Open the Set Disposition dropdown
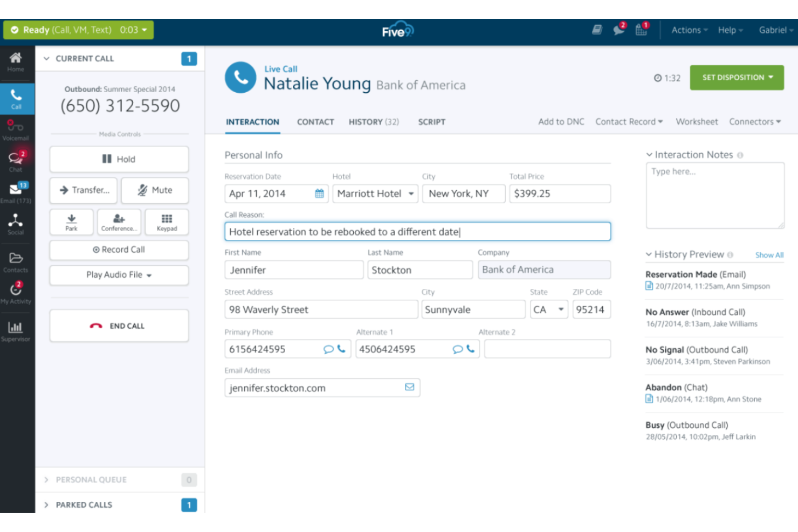The width and height of the screenshot is (798, 532). click(737, 77)
